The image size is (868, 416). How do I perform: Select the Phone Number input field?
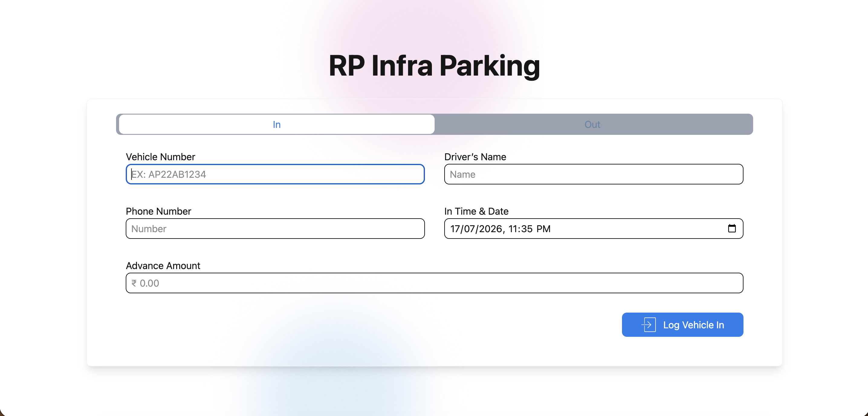point(275,229)
